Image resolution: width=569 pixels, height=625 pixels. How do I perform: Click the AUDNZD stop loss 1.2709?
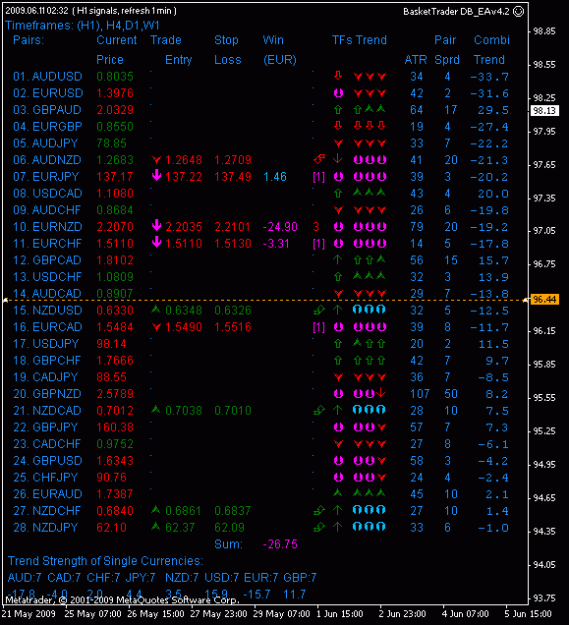(233, 160)
